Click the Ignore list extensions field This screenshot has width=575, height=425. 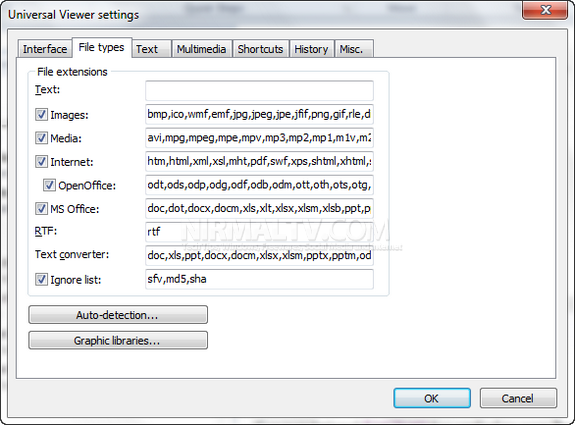coord(259,279)
